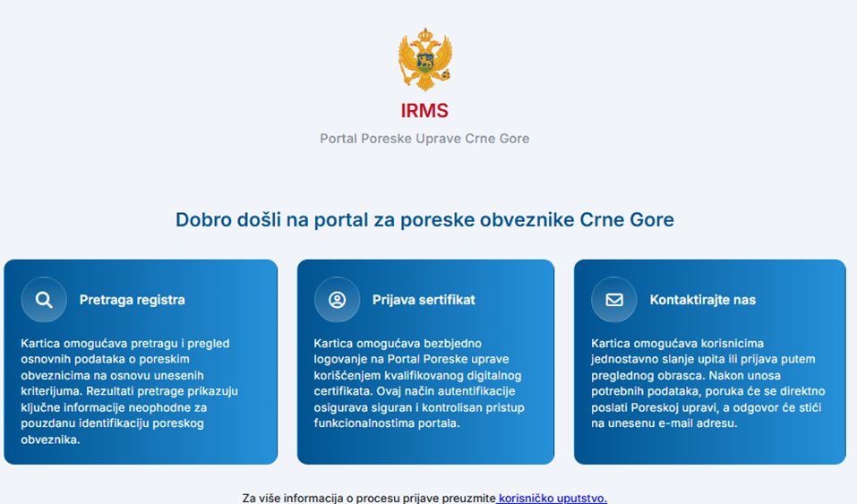Open the 'Kontaktirajte nas' card title
The width and height of the screenshot is (857, 504).
(x=702, y=300)
